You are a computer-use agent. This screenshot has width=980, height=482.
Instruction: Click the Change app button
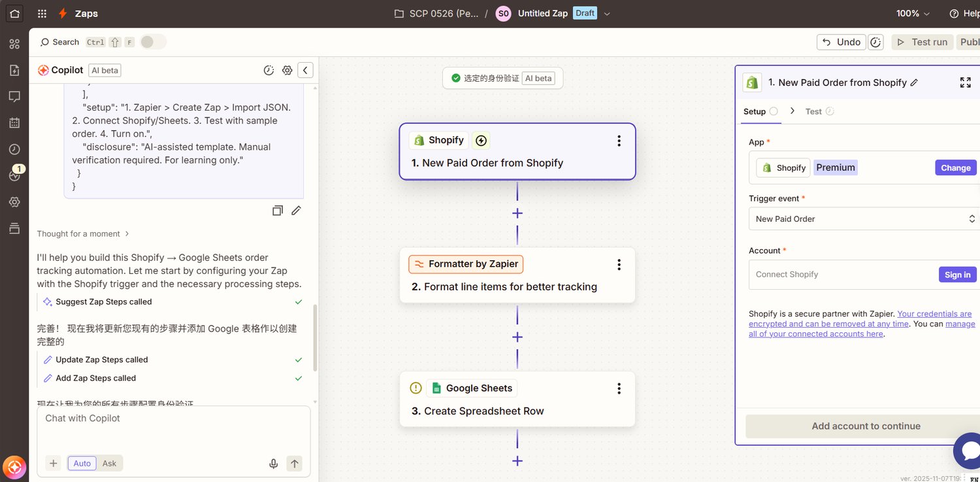(955, 167)
